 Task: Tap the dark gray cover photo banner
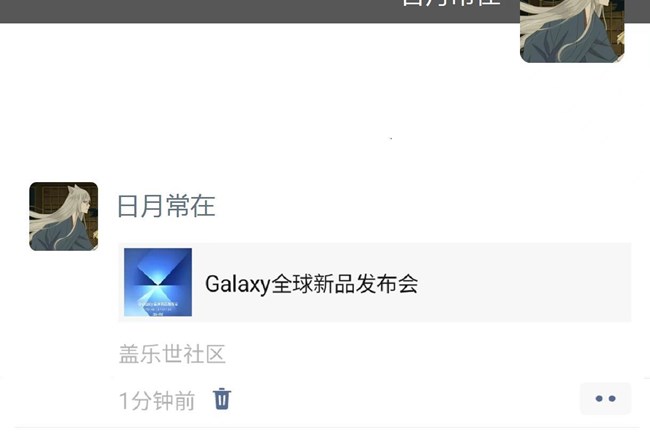tap(257, 11)
